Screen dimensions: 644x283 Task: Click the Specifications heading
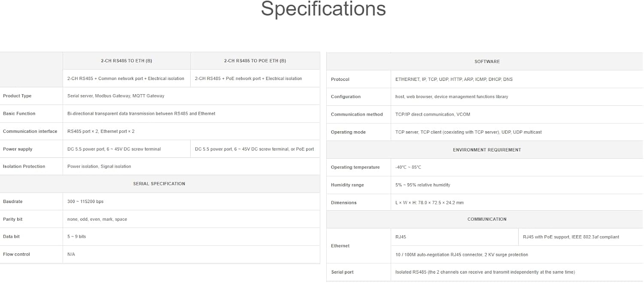pos(323,9)
